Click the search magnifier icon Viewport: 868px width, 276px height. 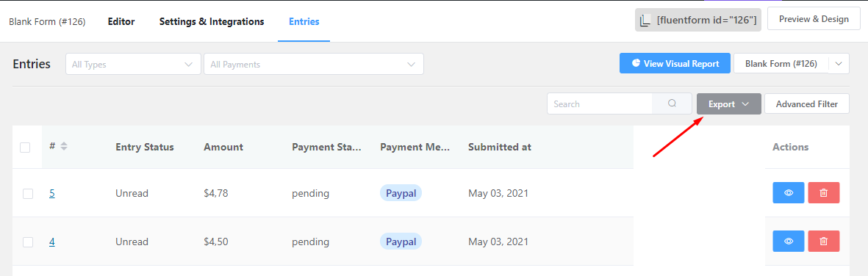[672, 103]
